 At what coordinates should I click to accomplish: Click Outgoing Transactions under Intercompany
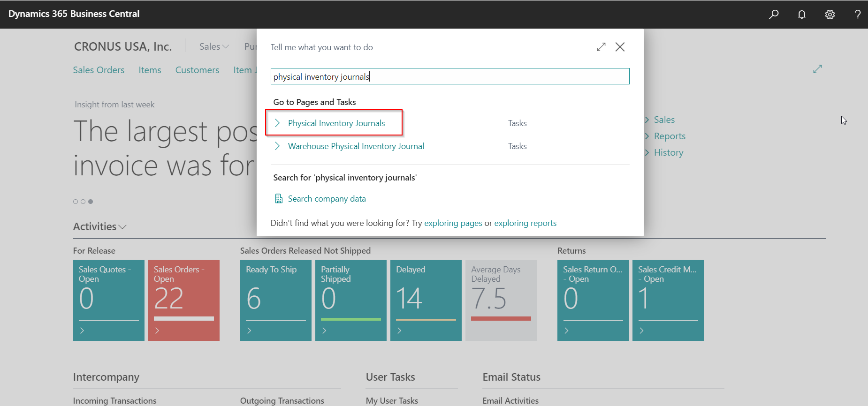282,401
